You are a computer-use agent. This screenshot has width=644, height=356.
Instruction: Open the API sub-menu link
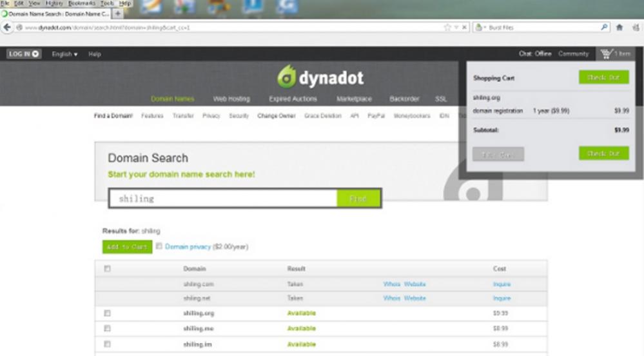click(x=355, y=116)
